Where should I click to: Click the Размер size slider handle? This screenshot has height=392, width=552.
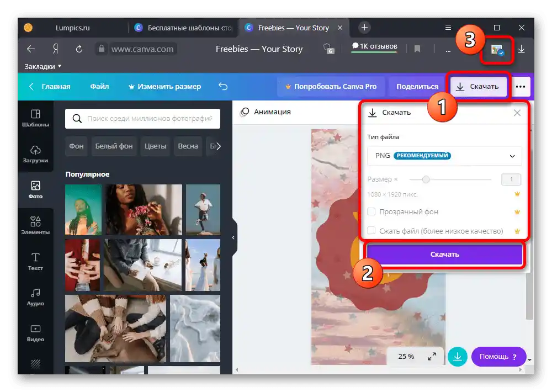(x=426, y=179)
